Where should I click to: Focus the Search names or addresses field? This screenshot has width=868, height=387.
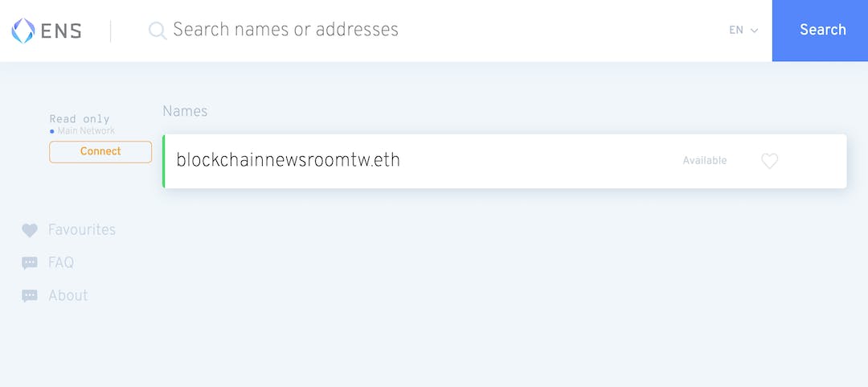(x=402, y=31)
